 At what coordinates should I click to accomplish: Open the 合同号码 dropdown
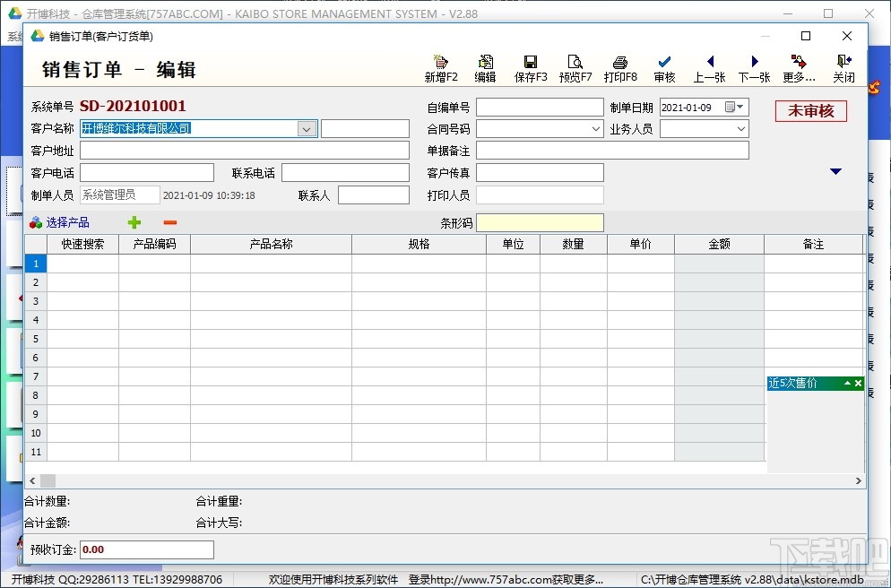595,129
